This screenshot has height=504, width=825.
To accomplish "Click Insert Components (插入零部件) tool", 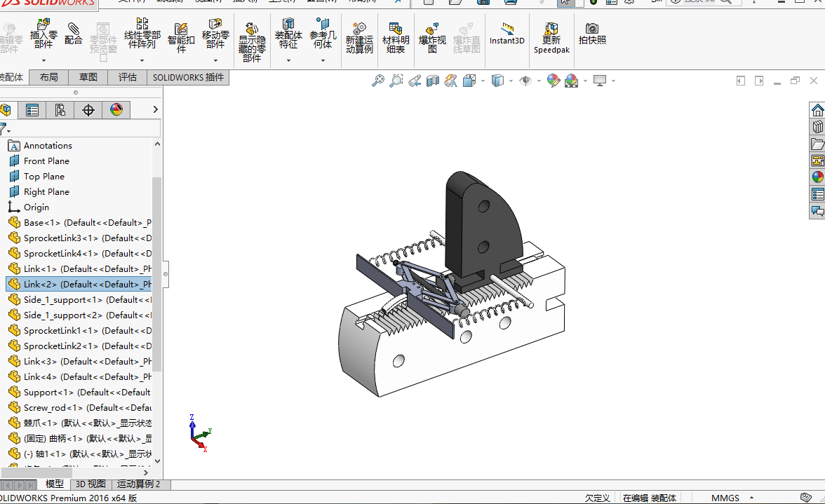I will point(43,34).
